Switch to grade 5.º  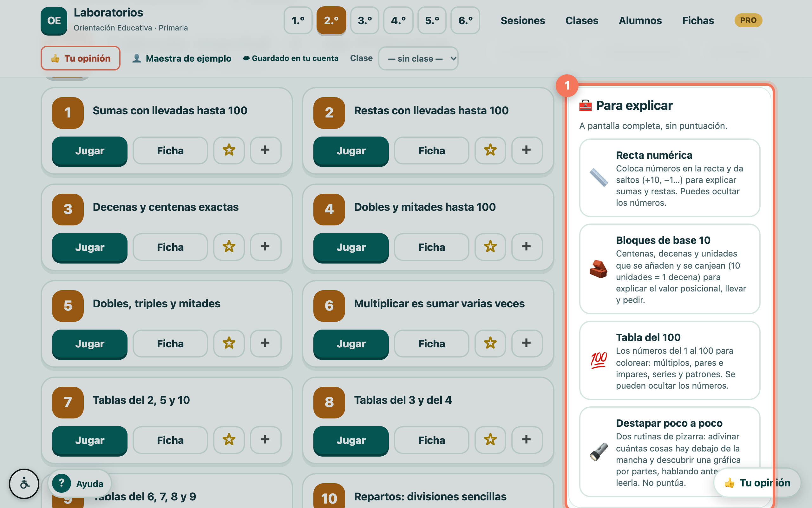pyautogui.click(x=432, y=21)
